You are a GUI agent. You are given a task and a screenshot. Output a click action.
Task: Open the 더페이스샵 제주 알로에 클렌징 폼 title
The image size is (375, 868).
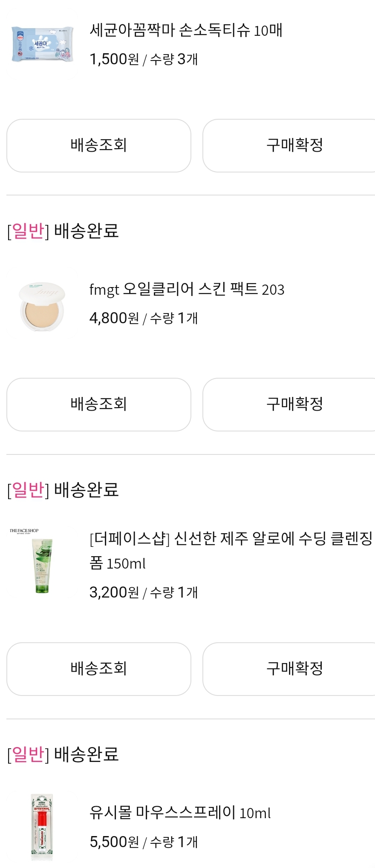coord(231,550)
